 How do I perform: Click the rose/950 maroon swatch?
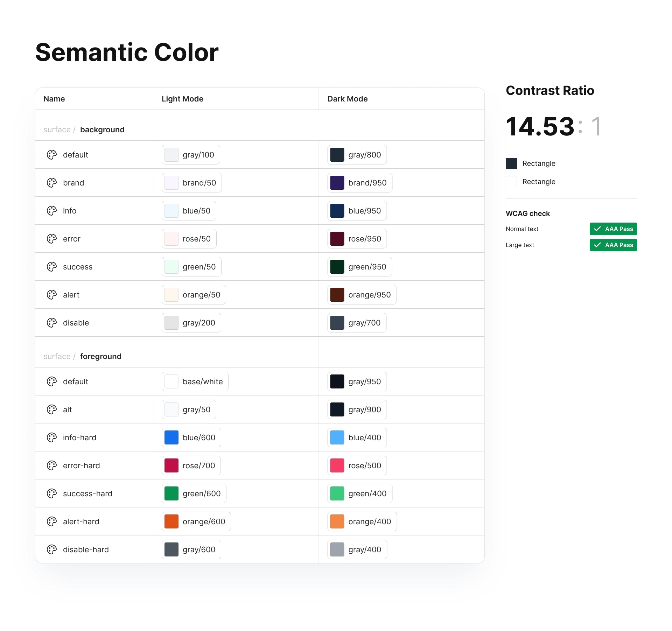click(337, 239)
